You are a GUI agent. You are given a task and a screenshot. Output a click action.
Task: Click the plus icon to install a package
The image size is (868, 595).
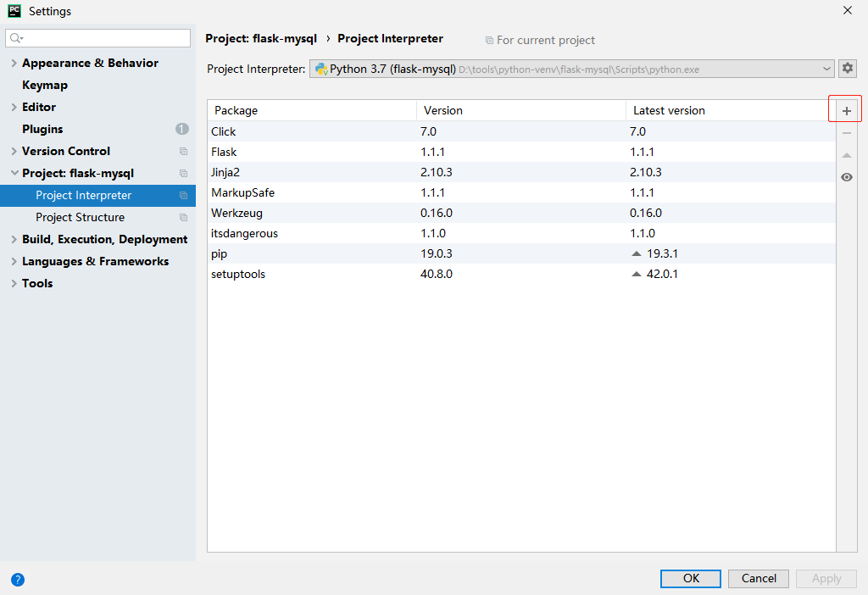(x=847, y=111)
